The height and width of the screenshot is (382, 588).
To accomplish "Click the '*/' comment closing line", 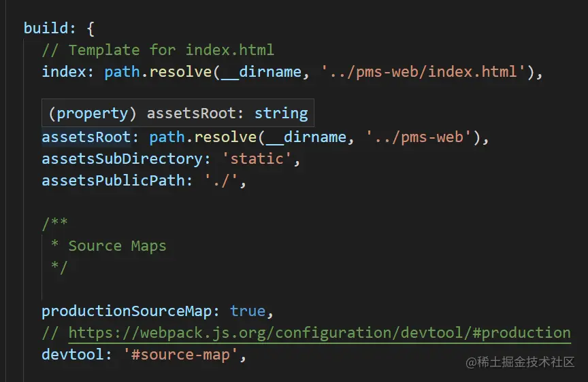I will (59, 267).
